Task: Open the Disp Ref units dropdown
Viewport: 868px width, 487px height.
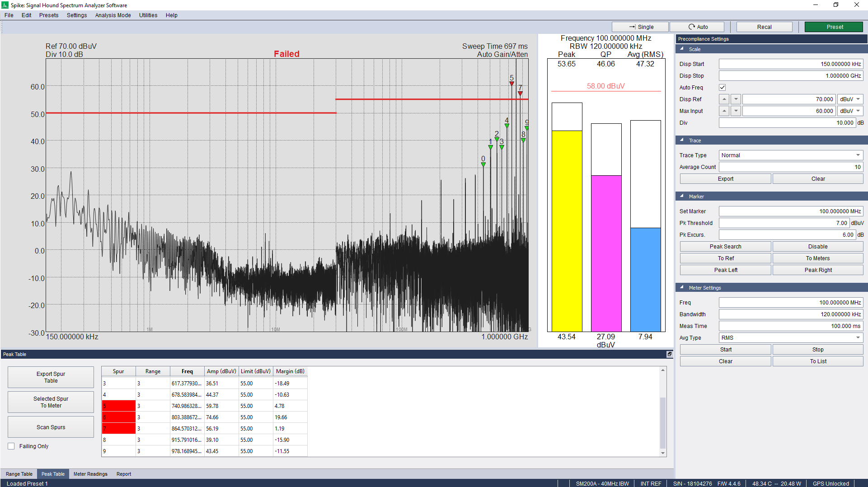Action: point(850,99)
